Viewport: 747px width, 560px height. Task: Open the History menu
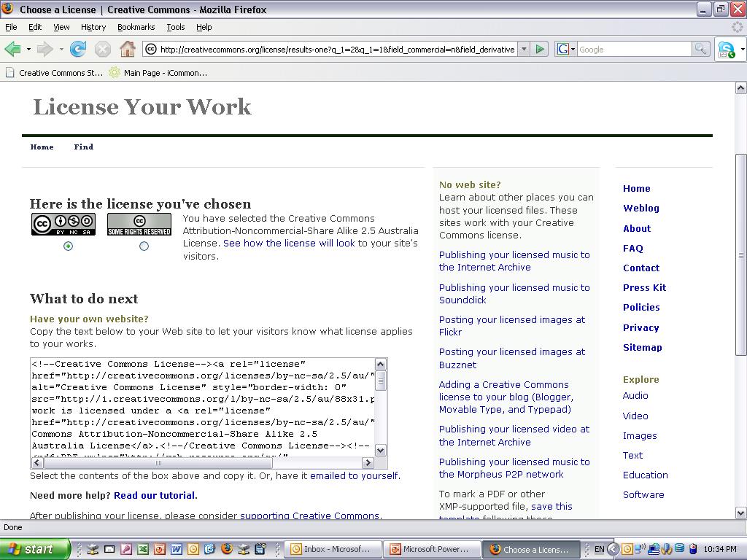click(93, 27)
